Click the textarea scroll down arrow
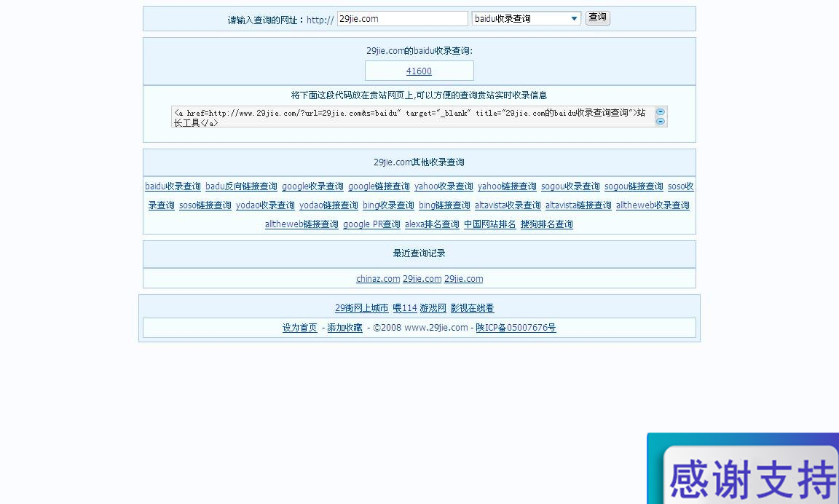This screenshot has height=504, width=839. 661,122
